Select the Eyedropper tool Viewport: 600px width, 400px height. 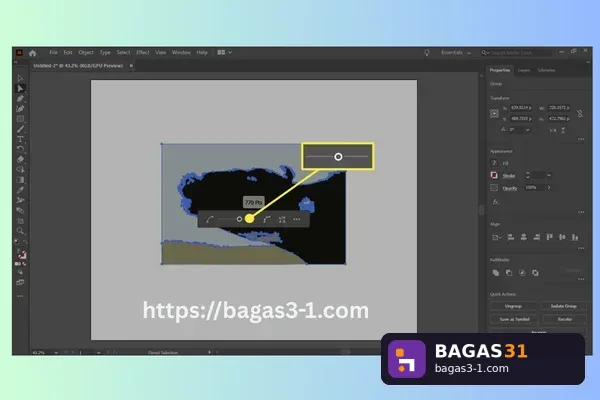tap(20, 190)
